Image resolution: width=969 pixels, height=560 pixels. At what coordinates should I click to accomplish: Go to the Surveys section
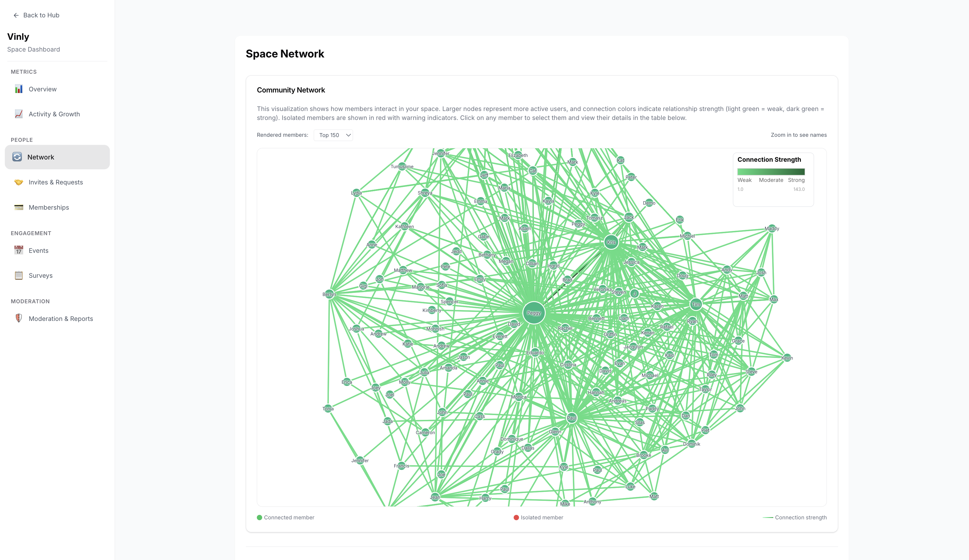[x=57, y=276]
